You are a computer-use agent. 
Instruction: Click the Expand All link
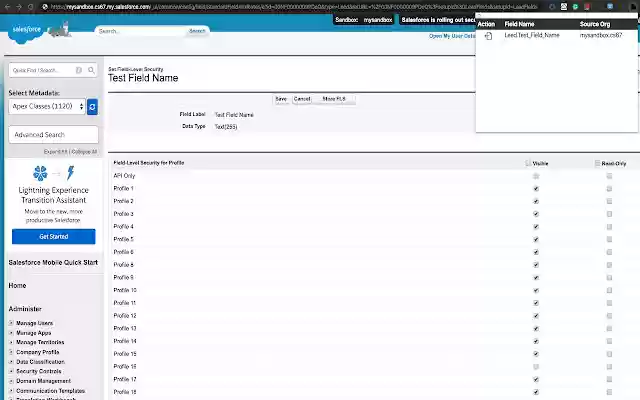(56, 152)
